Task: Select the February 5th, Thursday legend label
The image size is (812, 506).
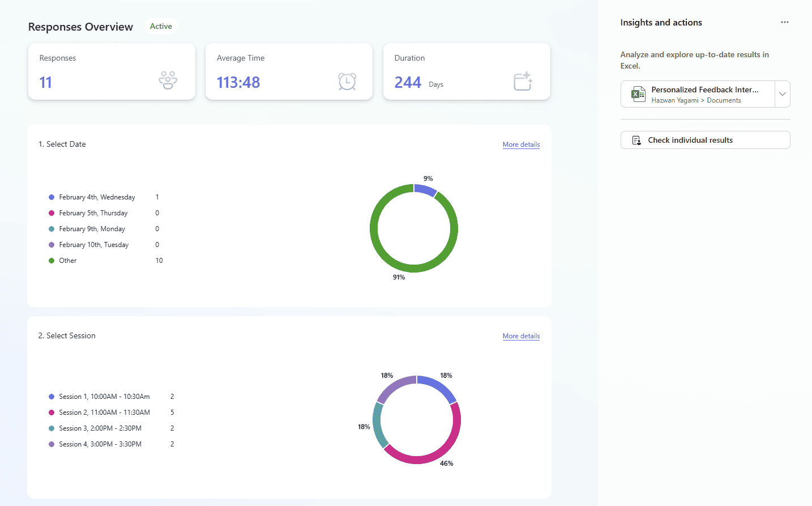Action: pos(93,213)
